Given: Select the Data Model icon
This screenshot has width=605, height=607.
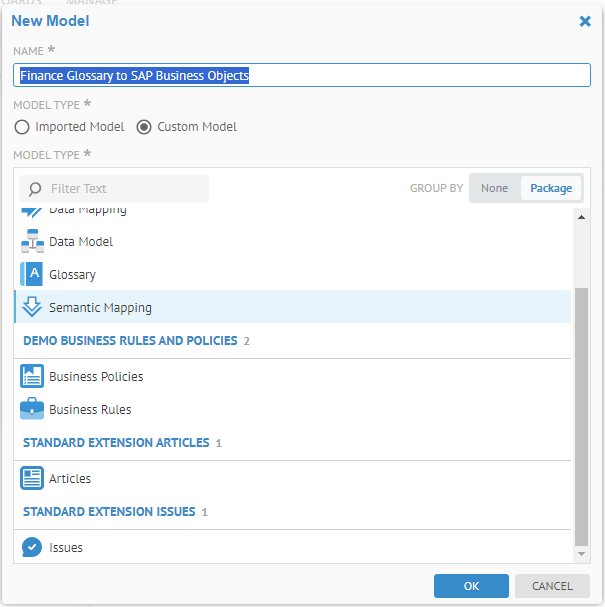Looking at the screenshot, I should click(x=32, y=242).
